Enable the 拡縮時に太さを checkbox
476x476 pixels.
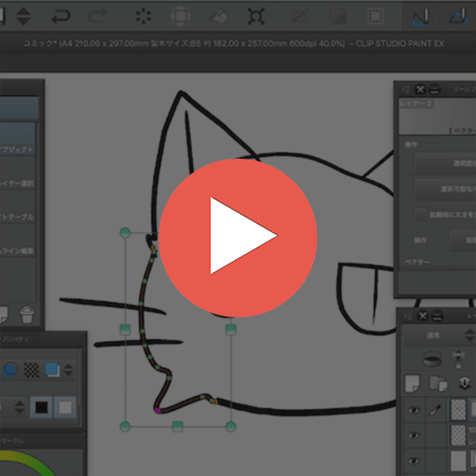tap(420, 214)
